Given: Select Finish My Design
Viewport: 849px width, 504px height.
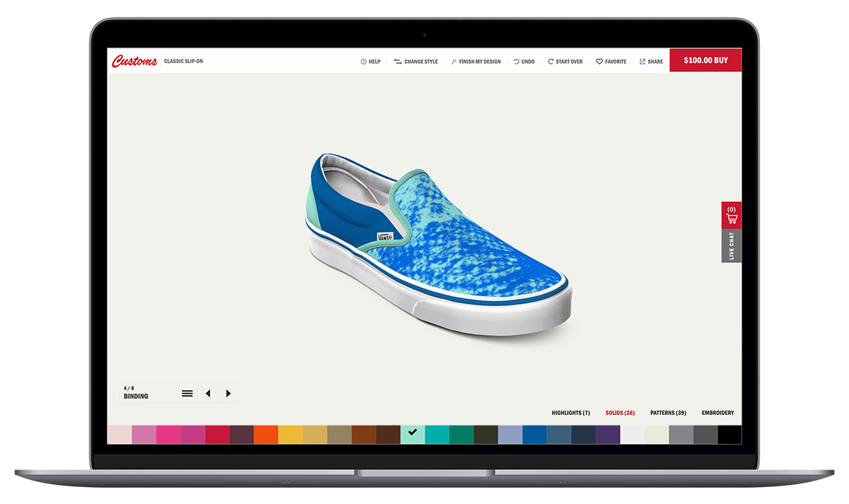Looking at the screenshot, I should tap(475, 61).
